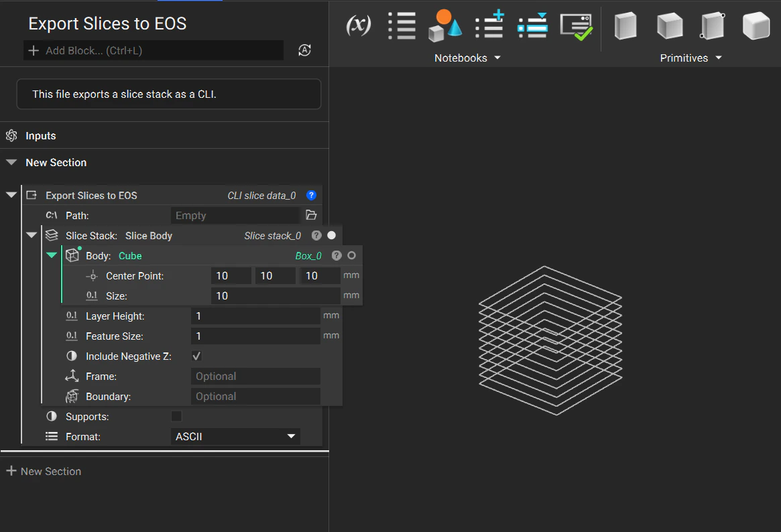Open the Variables panel icon
The image size is (781, 532).
tap(358, 25)
